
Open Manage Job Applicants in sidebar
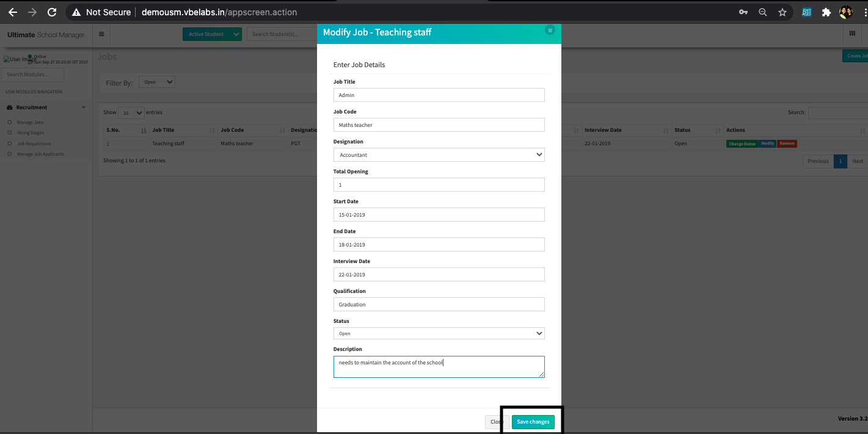click(40, 154)
